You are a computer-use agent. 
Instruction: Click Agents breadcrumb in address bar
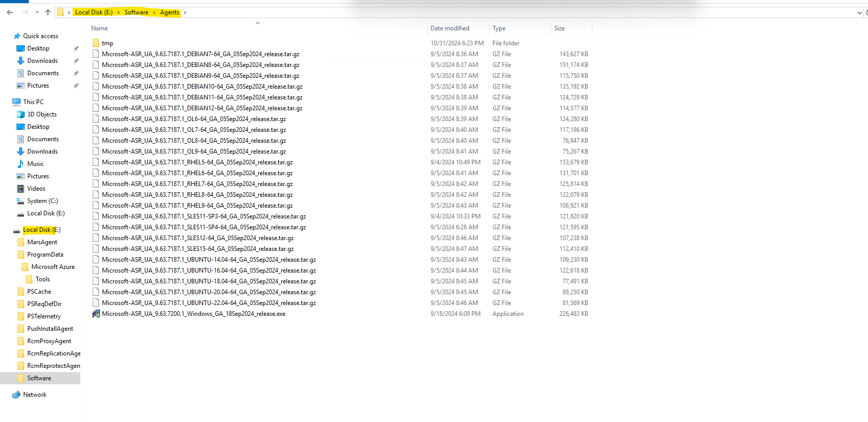click(x=169, y=12)
